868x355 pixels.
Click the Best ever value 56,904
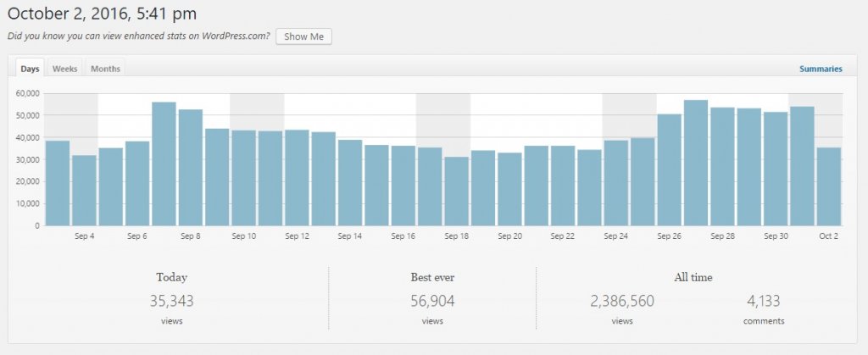pyautogui.click(x=432, y=302)
